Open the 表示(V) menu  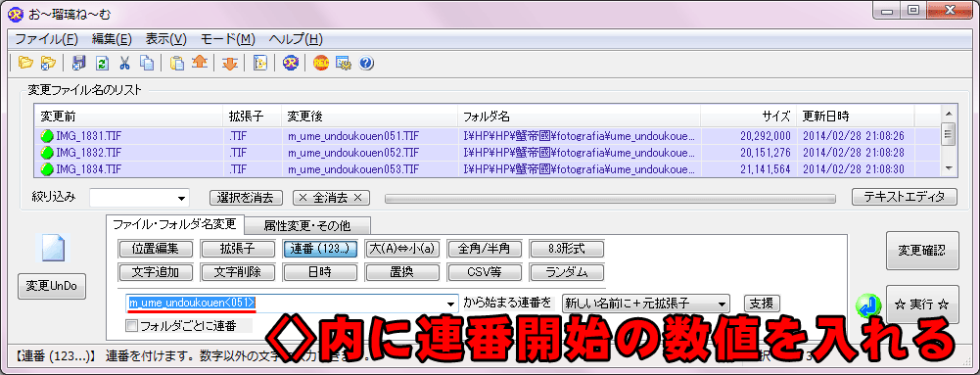pos(166,39)
